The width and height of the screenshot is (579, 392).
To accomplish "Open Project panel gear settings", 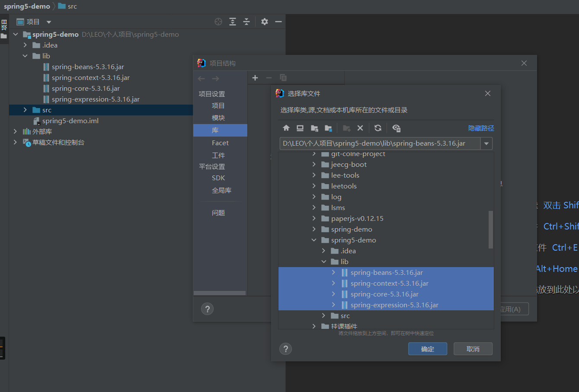I will coord(265,22).
